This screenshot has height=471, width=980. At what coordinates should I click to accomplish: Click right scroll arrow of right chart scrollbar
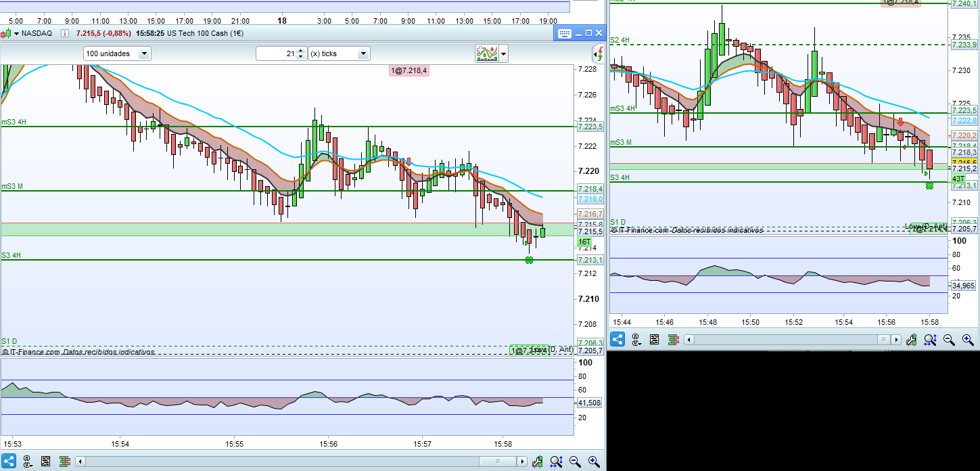(896, 340)
